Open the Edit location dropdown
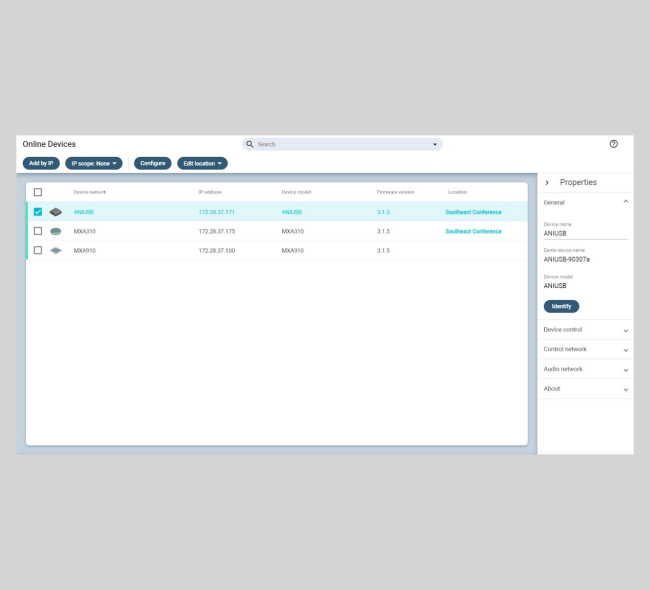This screenshot has height=590, width=650. click(202, 163)
